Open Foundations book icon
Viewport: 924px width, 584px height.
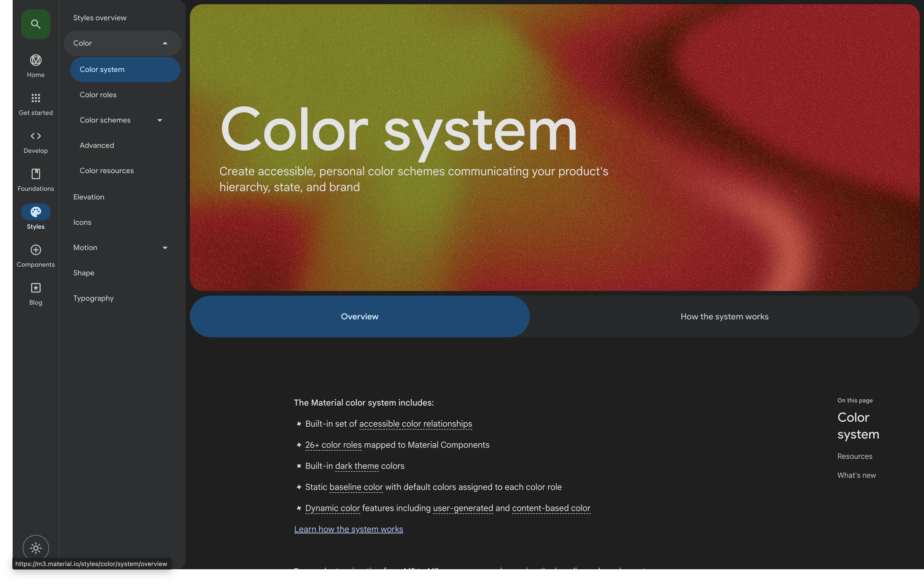(x=36, y=174)
